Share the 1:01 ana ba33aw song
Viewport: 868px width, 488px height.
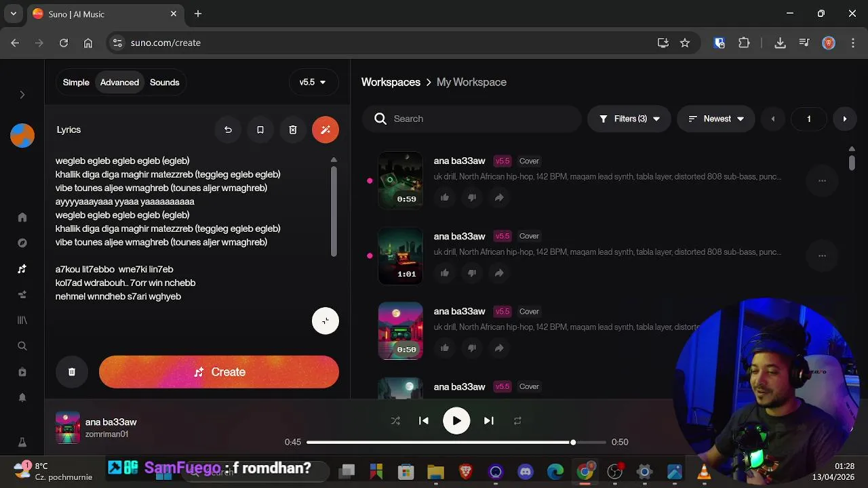[499, 273]
